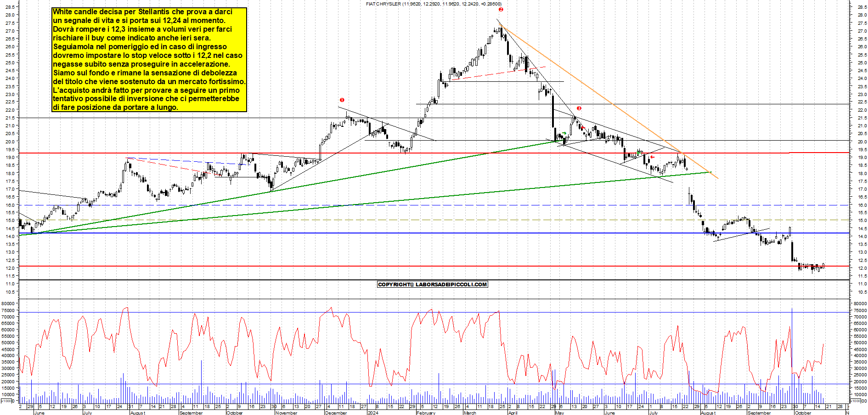Click the FIATCHRYSLER chart title text
The width and height of the screenshot is (868, 415).
pyautogui.click(x=434, y=4)
